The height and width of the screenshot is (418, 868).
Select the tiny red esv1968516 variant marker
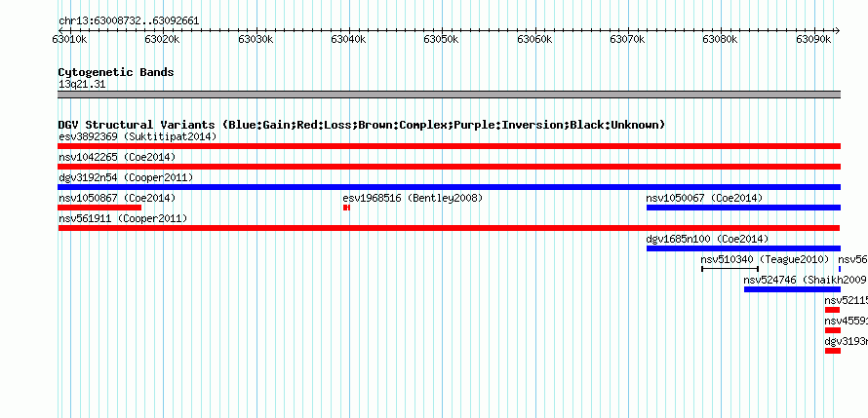click(x=346, y=208)
